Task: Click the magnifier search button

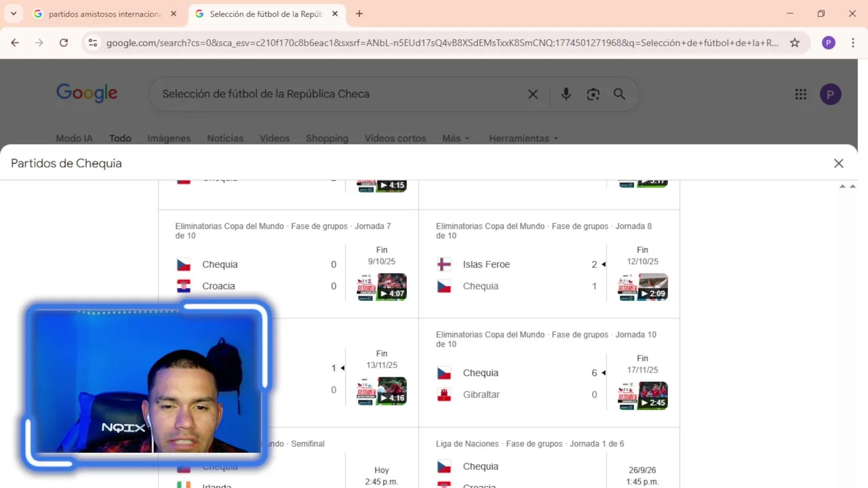Action: pyautogui.click(x=619, y=94)
